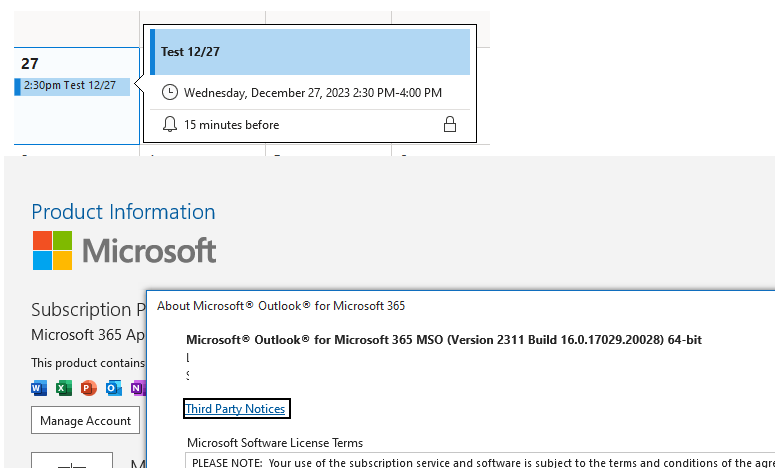Click the PowerPoint app icon
The image size is (778, 475).
88,388
